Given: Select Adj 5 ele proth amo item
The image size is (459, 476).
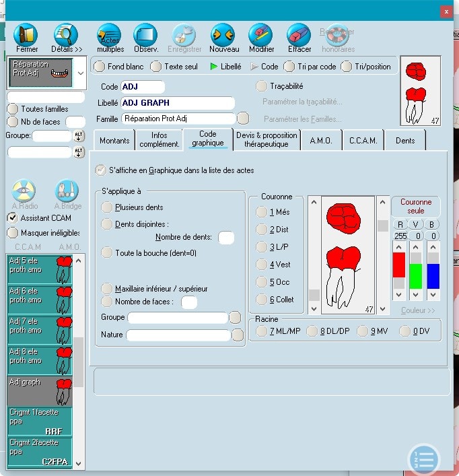Looking at the screenshot, I should 40,269.
